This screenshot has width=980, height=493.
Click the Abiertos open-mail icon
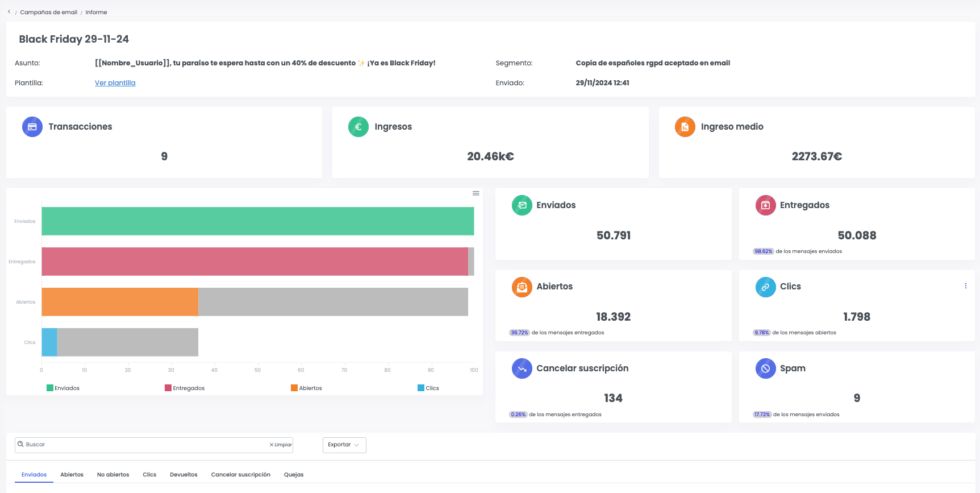point(522,287)
